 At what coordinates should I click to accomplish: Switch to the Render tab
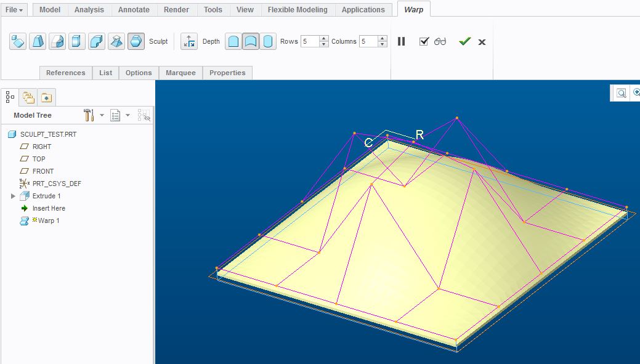tap(176, 9)
